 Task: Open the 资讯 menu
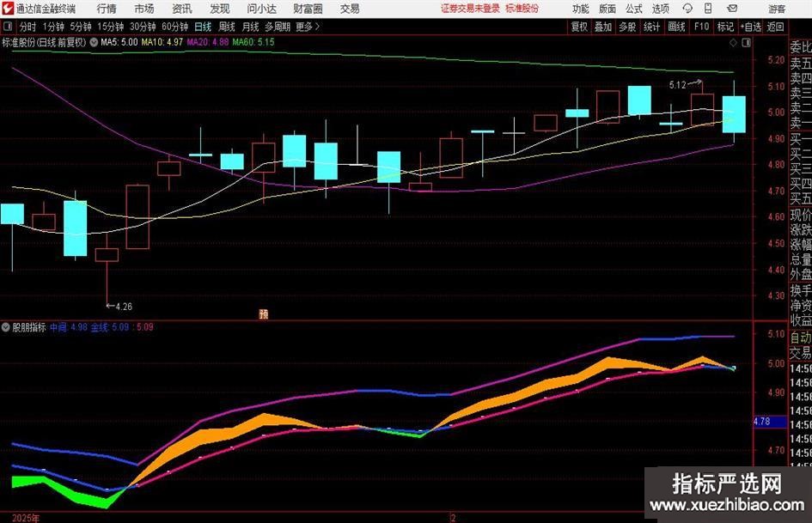182,9
